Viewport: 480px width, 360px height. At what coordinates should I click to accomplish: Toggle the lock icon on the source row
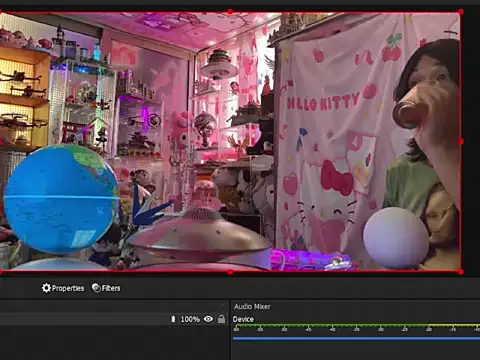[221, 319]
